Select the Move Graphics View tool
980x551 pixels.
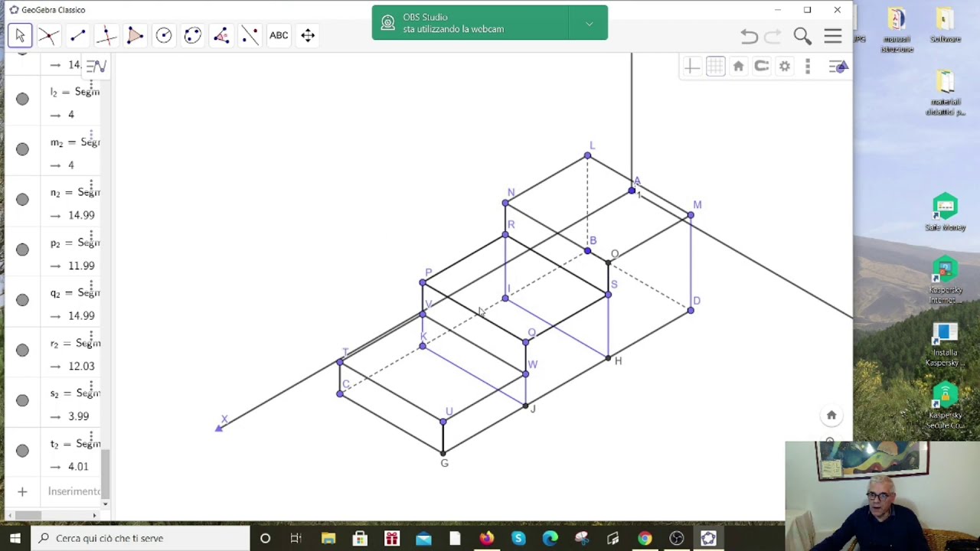(x=308, y=35)
